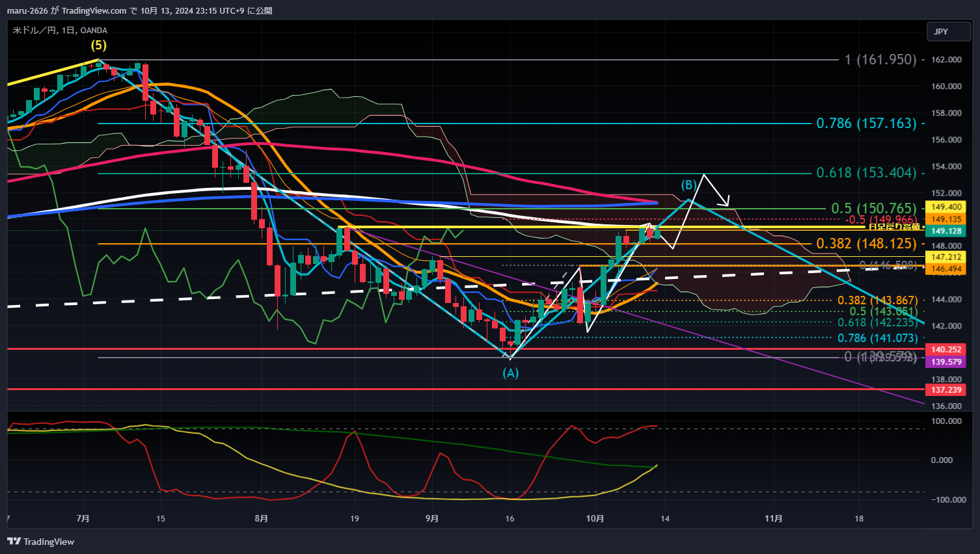Screen dimensions: 980x554
Task: Select the 146.494 orange price tag
Action: pyautogui.click(x=946, y=269)
